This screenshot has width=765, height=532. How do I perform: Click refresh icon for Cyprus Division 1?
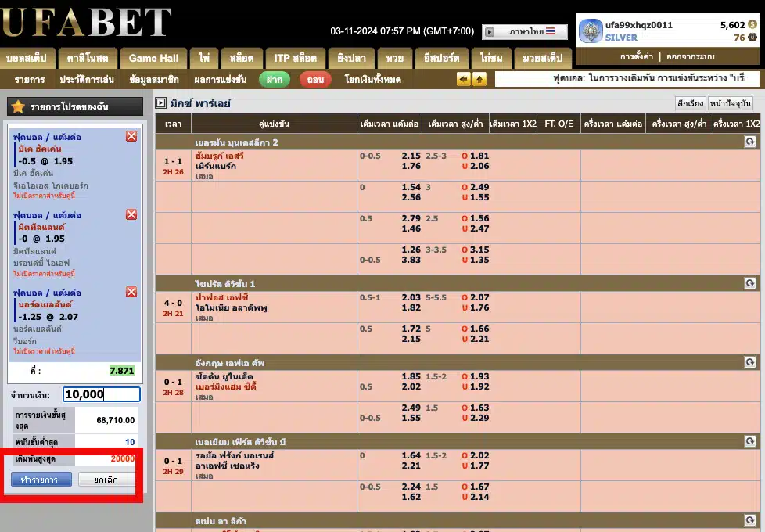coord(749,283)
